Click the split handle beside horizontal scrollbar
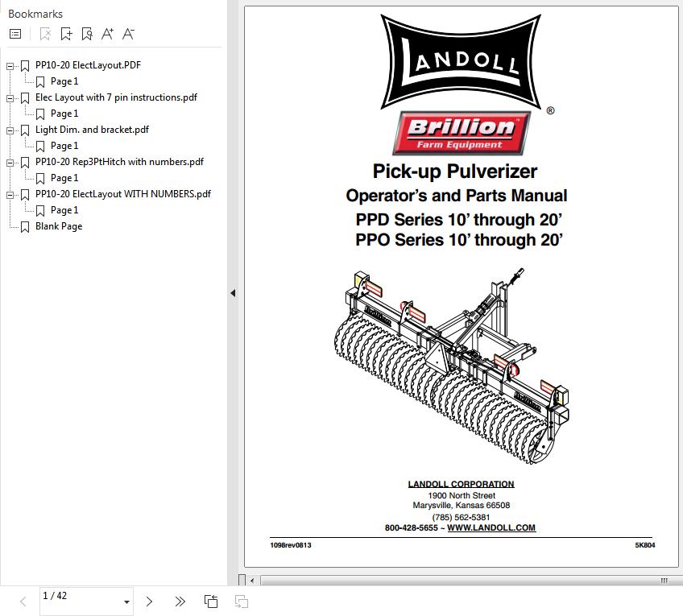The width and height of the screenshot is (683, 616). point(242,580)
